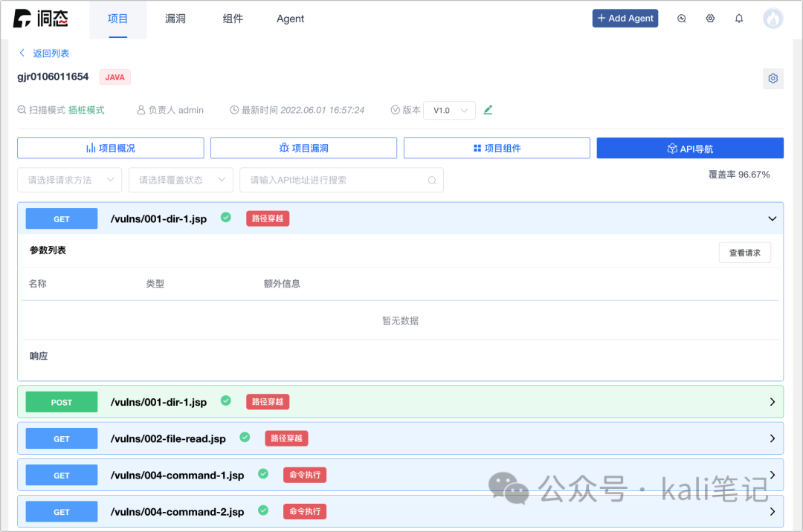Open the 请选择请求方法 dropdown
This screenshot has height=532, width=803.
(70, 180)
